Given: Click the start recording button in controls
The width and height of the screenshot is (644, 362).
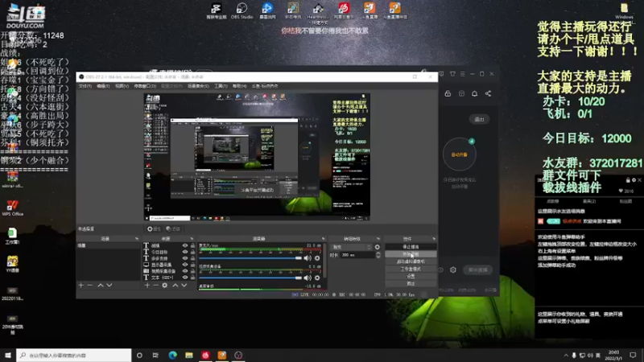Looking at the screenshot, I should coord(411,254).
